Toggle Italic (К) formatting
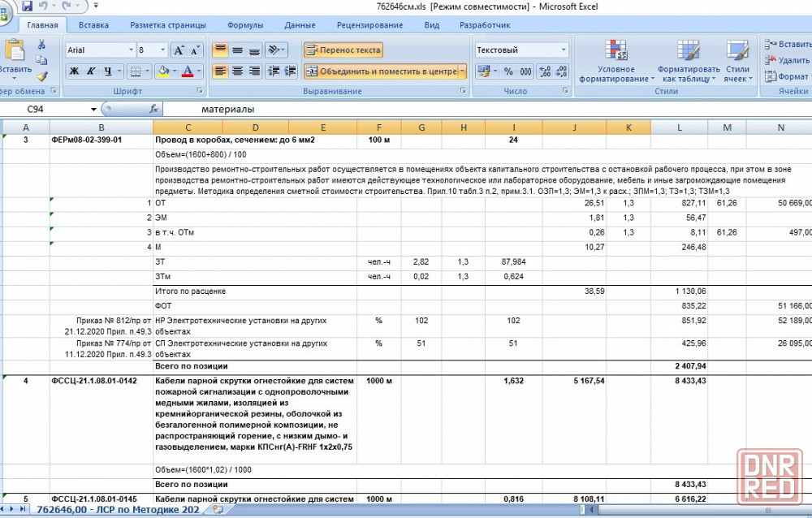Screen dimensions: 812x518 tap(92, 71)
